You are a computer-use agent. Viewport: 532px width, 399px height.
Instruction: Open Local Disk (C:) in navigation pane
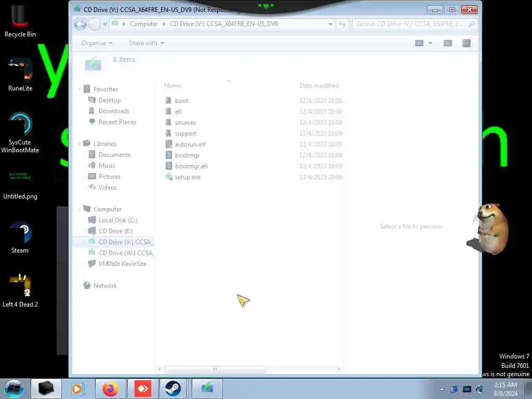coord(118,220)
